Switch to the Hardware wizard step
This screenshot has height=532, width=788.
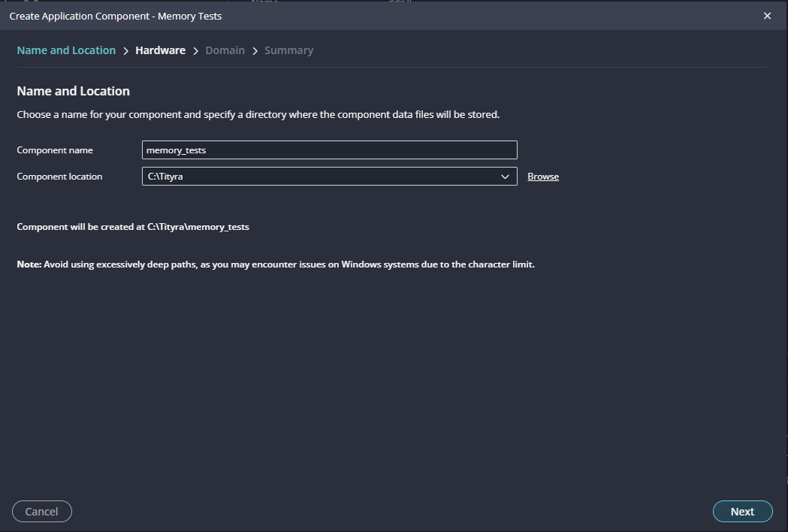(160, 50)
